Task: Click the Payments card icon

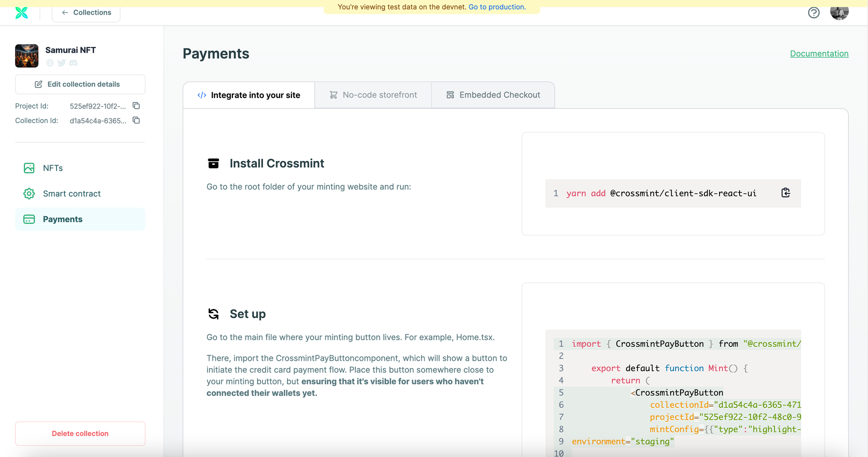Action: pos(29,219)
